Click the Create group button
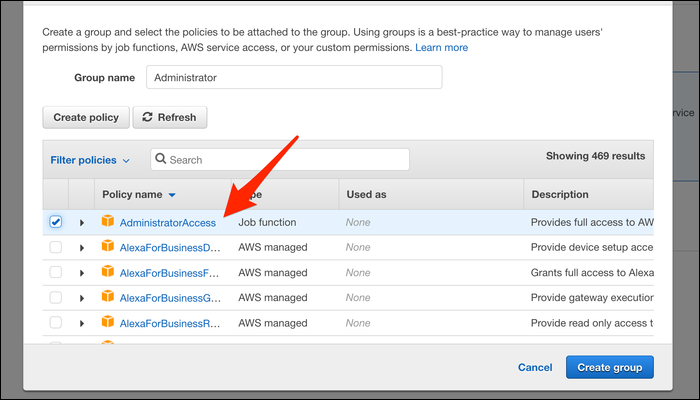The width and height of the screenshot is (700, 400). pos(610,367)
